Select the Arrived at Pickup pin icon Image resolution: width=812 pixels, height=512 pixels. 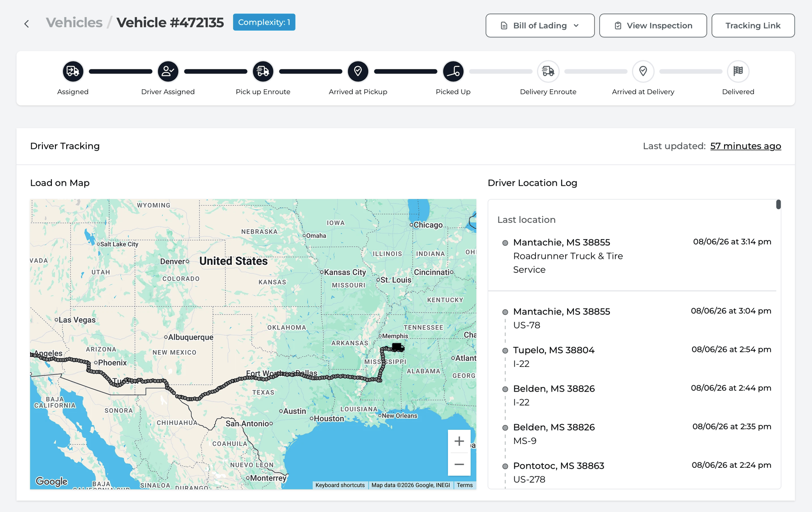[358, 71]
